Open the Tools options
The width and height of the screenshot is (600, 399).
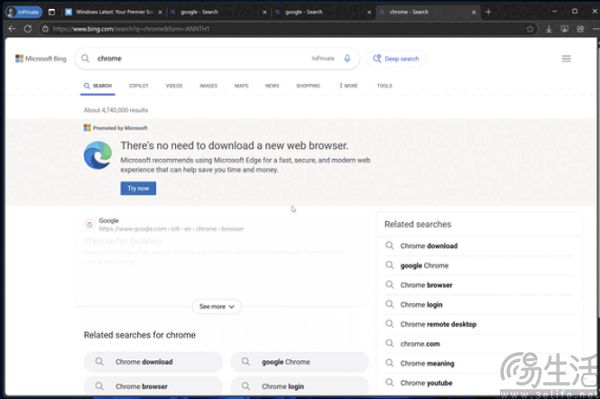385,86
